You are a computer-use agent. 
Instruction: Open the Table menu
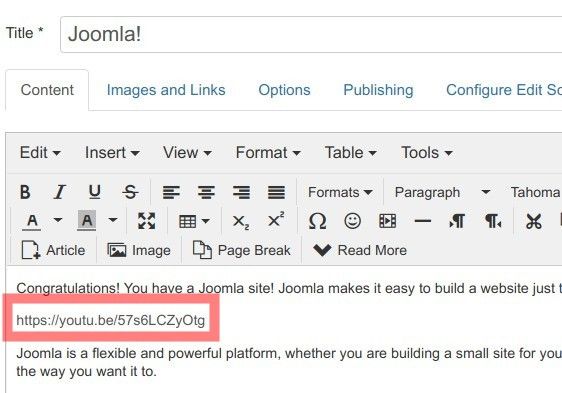pos(351,153)
